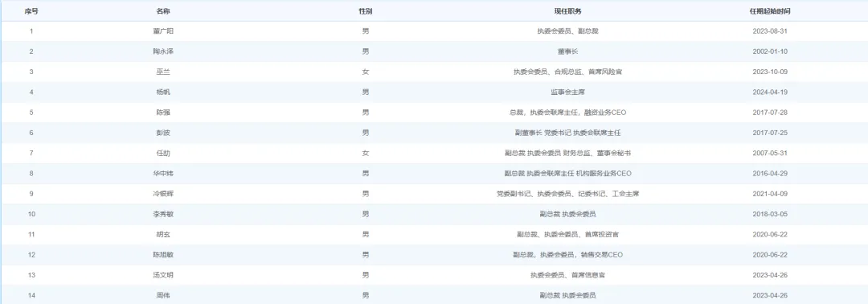868x304 pixels.
Task: Click position containing 销售交易CEO
Action: pos(568,255)
